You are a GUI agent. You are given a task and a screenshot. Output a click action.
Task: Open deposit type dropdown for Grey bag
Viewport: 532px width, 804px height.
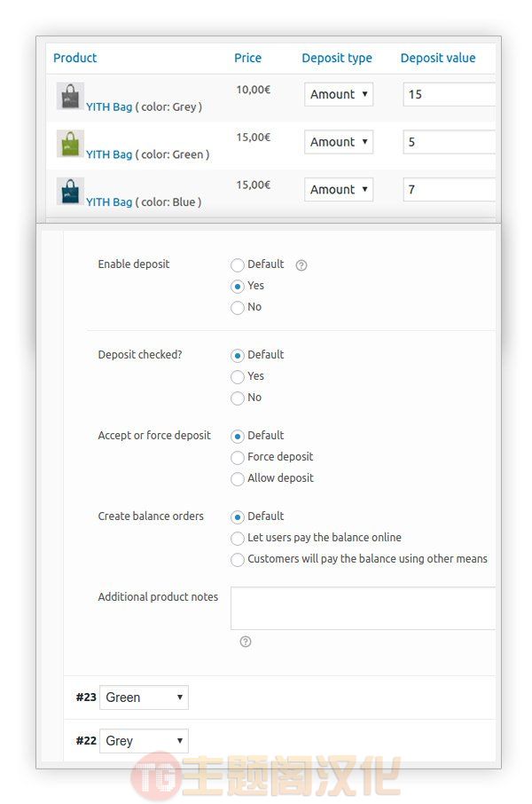(x=339, y=94)
